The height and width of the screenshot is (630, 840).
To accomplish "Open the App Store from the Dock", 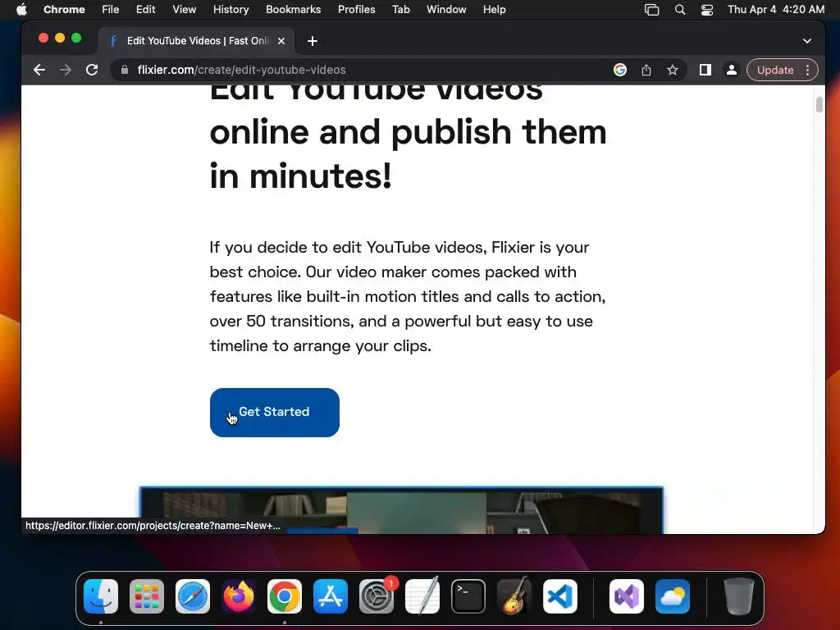I will 331,596.
